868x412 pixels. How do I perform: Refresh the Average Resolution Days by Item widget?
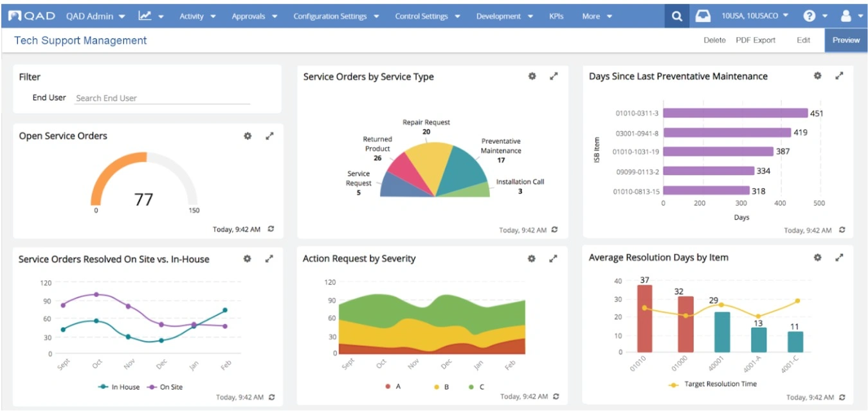click(842, 398)
